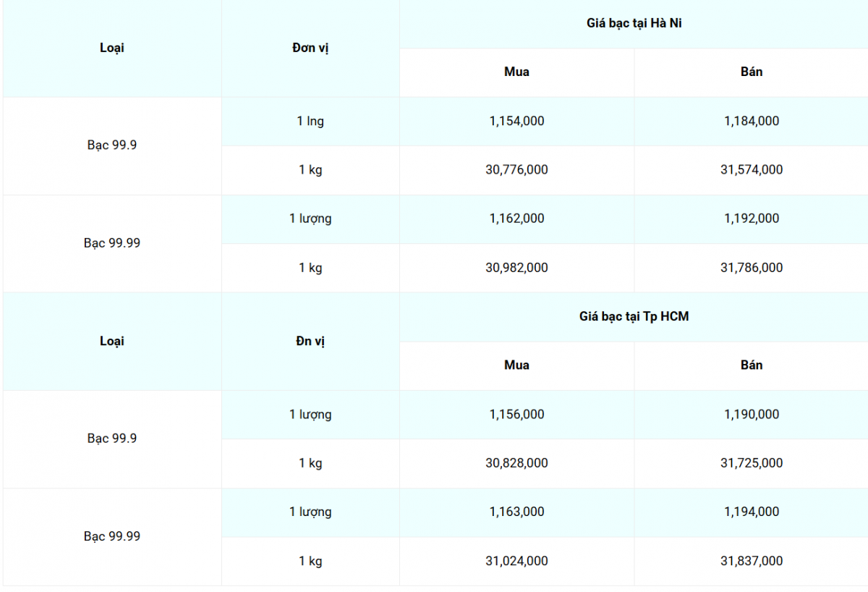Select the 31,024,000 price cell
The height and width of the screenshot is (592, 868).
coord(516,560)
